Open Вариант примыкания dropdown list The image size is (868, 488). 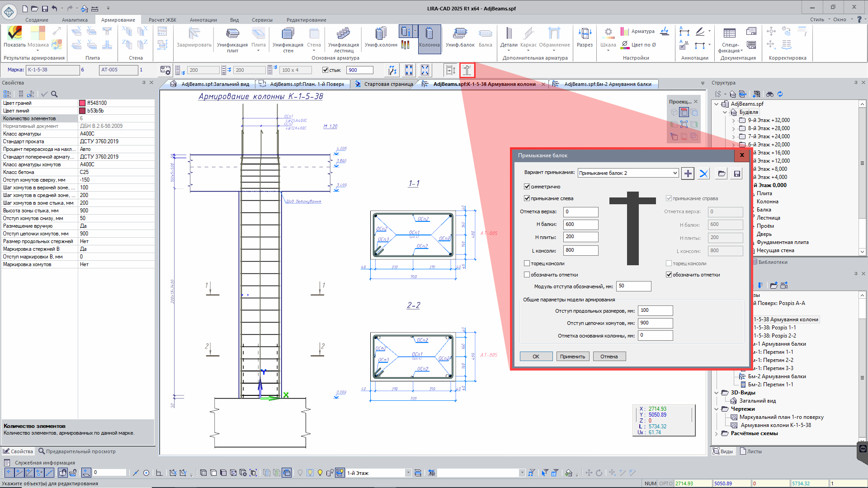pyautogui.click(x=675, y=173)
